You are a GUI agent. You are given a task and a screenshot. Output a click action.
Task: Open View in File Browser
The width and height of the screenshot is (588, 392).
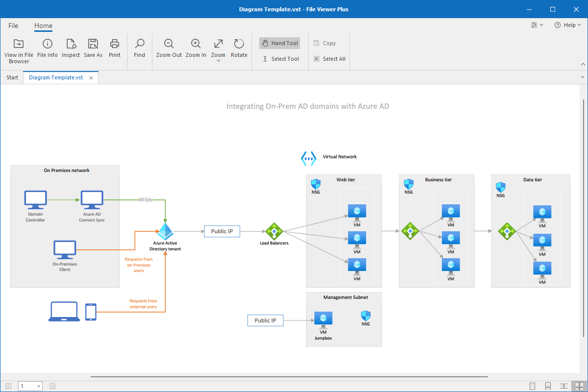pos(19,51)
